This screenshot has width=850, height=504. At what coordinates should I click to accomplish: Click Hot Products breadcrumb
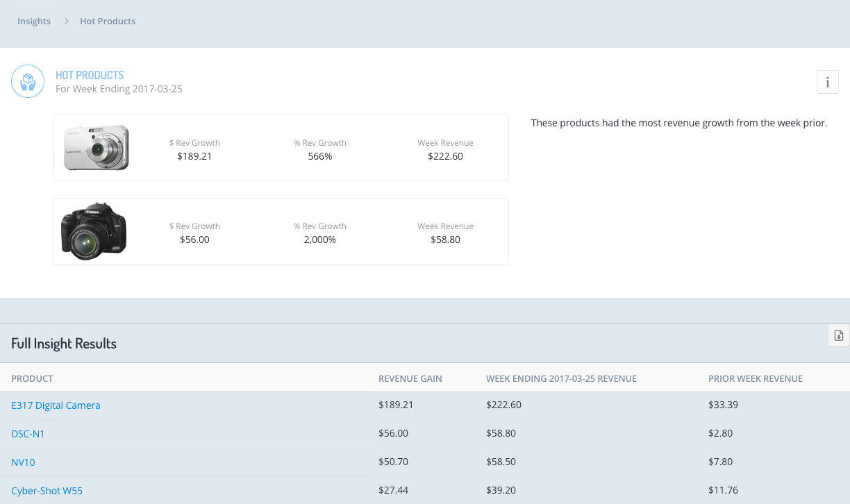[108, 22]
